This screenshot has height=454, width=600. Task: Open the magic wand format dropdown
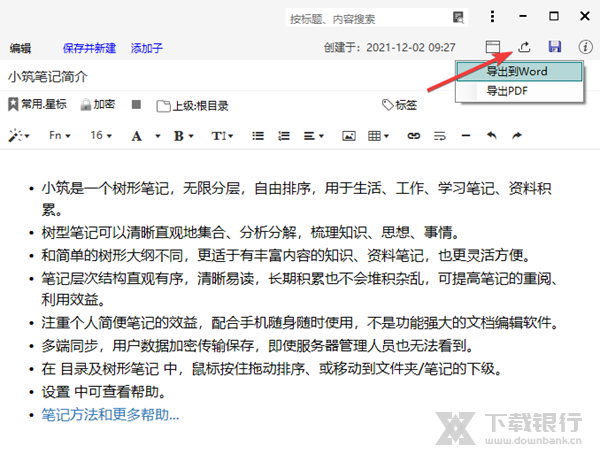pos(19,136)
